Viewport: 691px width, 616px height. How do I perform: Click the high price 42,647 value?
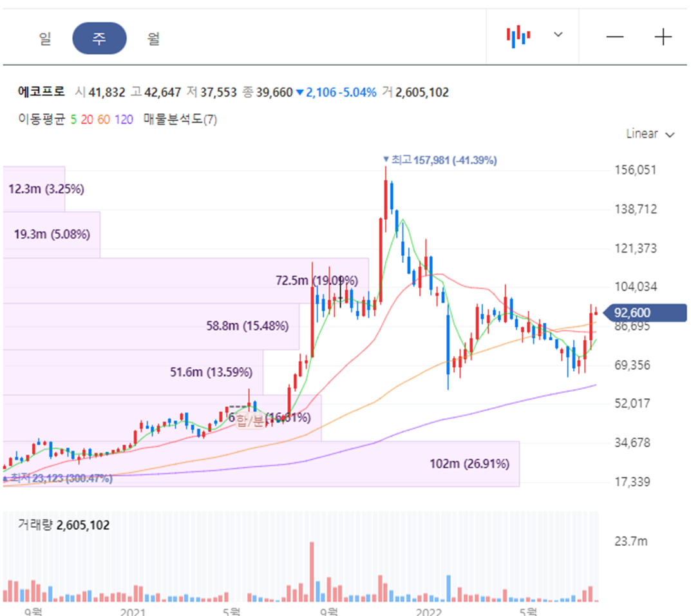click(x=163, y=92)
